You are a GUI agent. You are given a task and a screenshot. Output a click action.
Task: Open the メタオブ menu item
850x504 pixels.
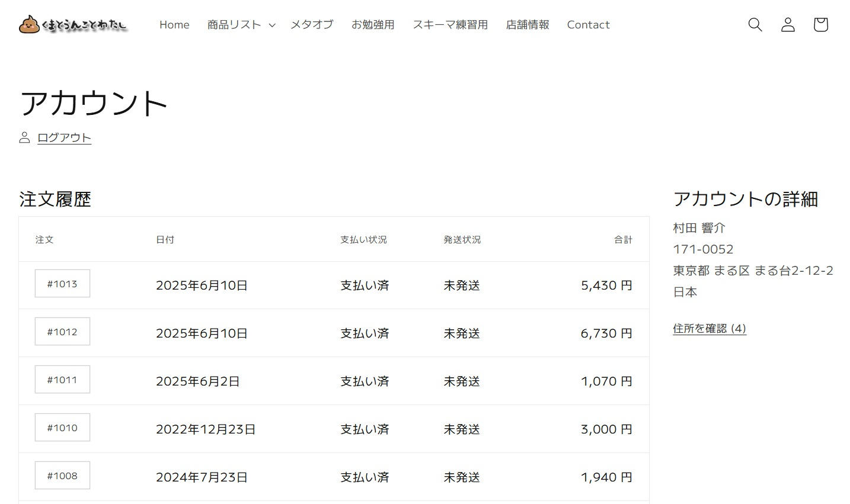312,25
